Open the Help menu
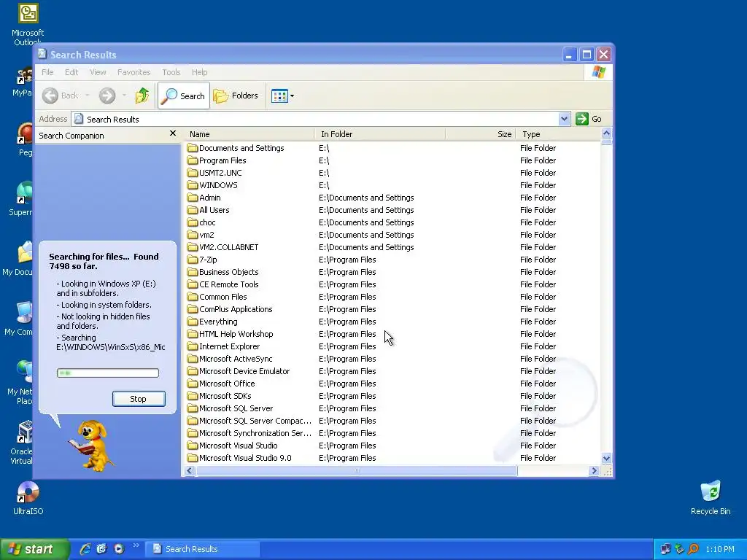The height and width of the screenshot is (560, 747). (200, 72)
